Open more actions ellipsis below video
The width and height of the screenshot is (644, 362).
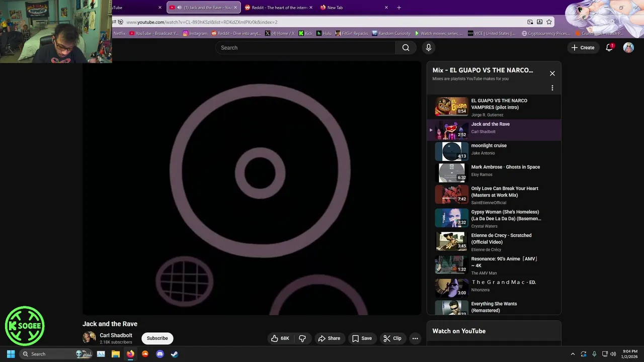[x=415, y=338]
